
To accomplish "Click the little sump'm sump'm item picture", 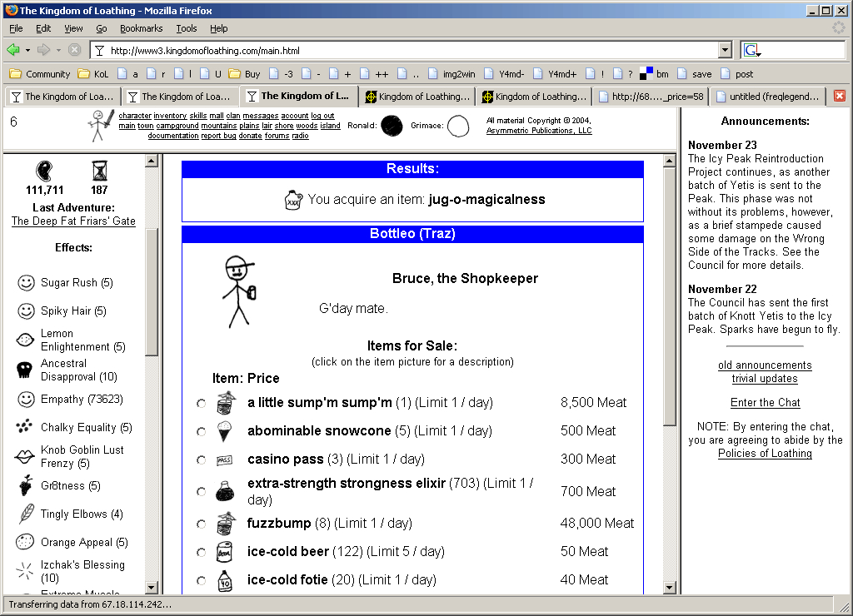I will (x=225, y=403).
